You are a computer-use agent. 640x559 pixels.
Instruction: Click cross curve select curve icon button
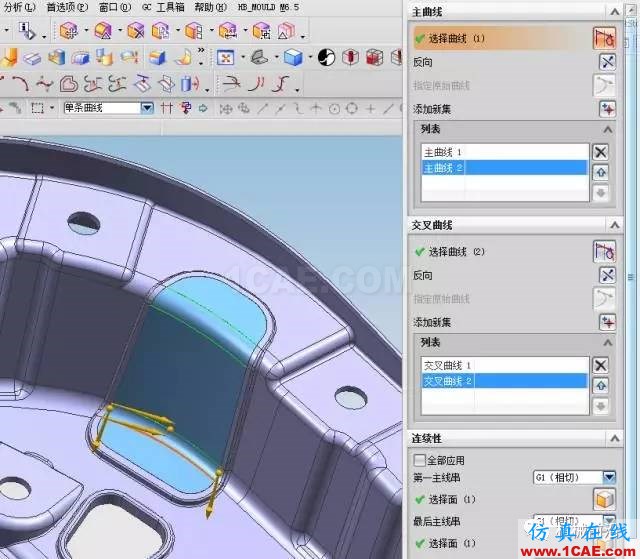tap(604, 251)
